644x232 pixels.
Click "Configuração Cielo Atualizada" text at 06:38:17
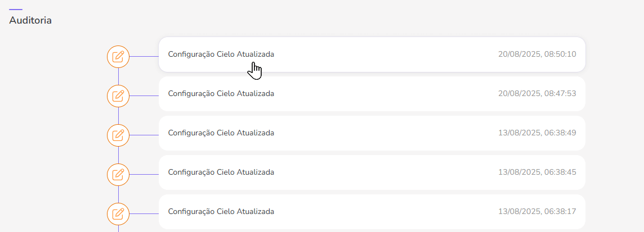[x=221, y=212]
